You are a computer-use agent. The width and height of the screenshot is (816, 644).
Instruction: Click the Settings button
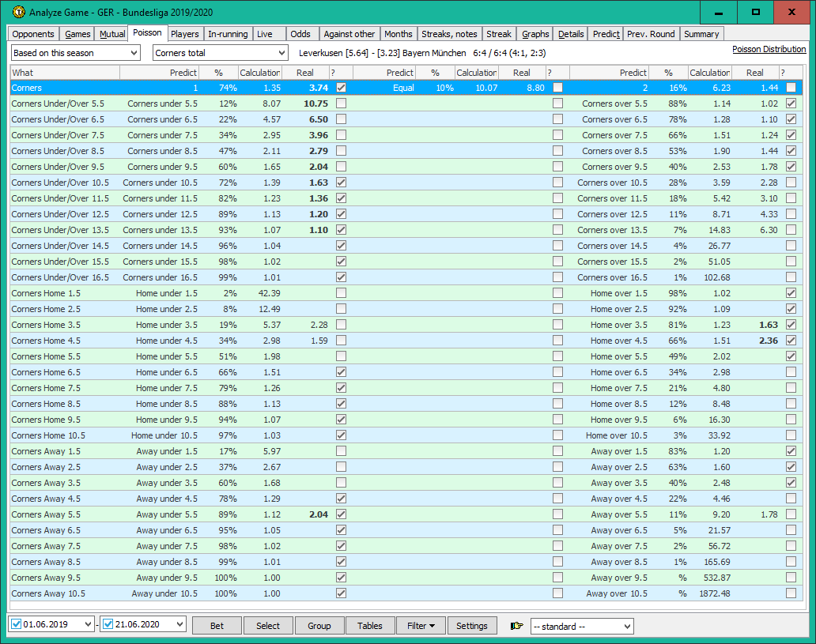tap(472, 626)
